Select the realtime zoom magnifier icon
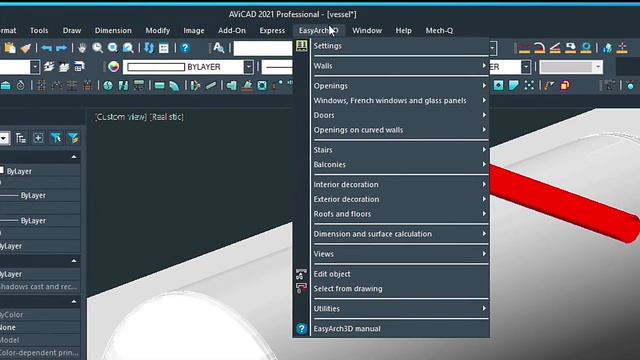Viewport: 640px width, 360px height. 97,48
